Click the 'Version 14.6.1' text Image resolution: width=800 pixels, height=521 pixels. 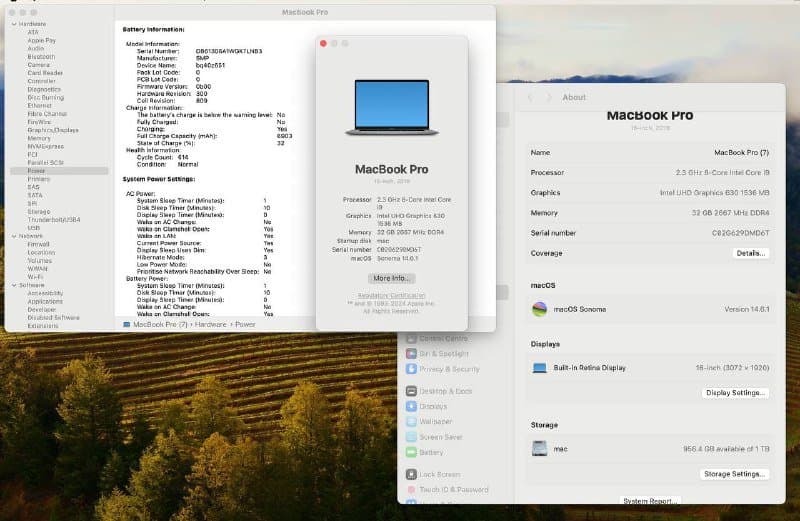click(x=747, y=309)
